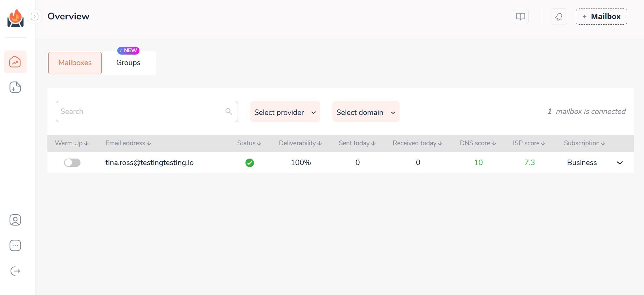Open the Select provider dropdown

click(x=285, y=112)
